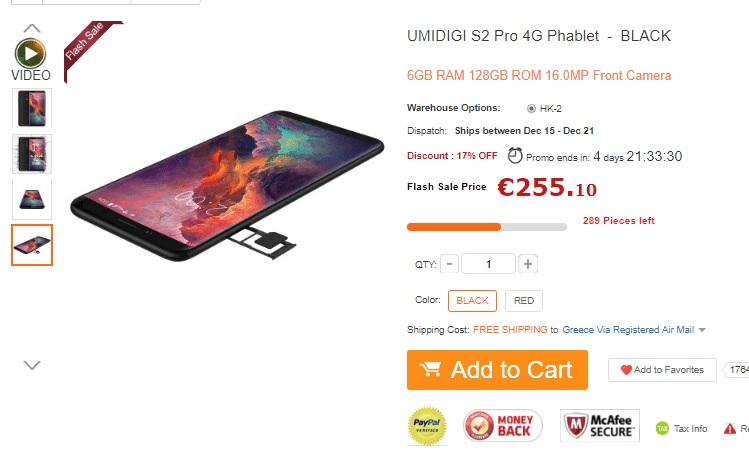
Task: Click the promo countdown clock icon
Action: pyautogui.click(x=515, y=156)
